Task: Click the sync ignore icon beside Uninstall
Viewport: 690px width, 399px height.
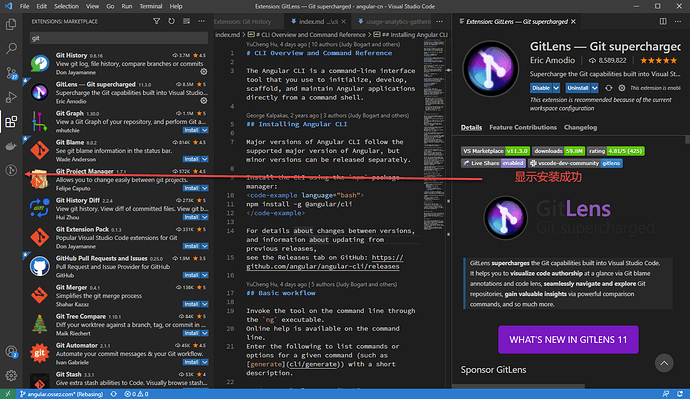Action: pos(609,88)
